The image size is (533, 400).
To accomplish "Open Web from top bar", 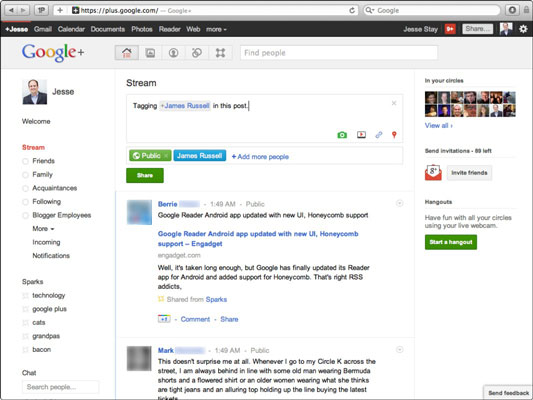I will tap(193, 29).
